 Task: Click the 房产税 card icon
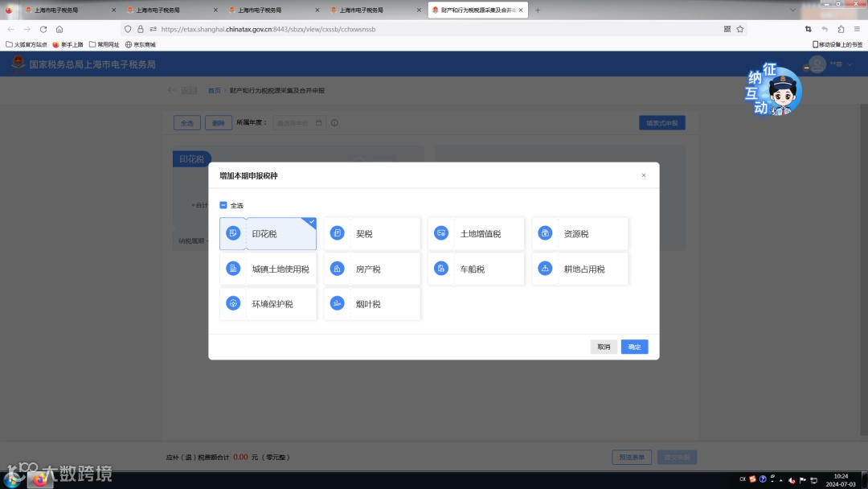tap(337, 268)
